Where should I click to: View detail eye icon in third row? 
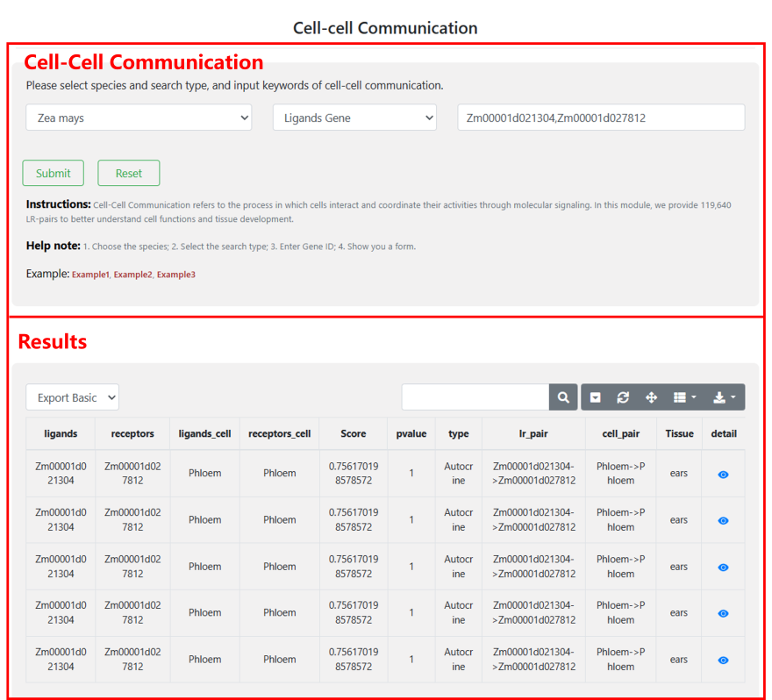(x=723, y=567)
